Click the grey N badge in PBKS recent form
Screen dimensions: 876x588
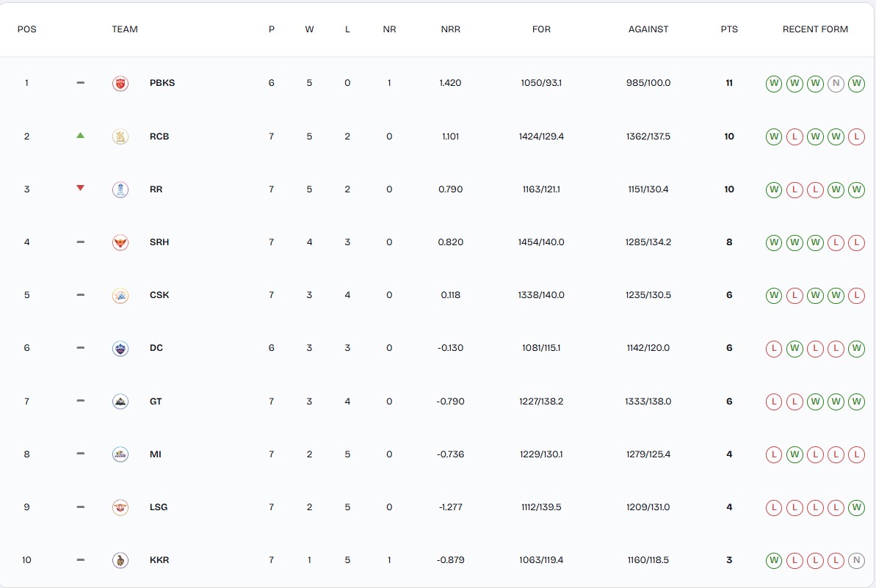[836, 83]
